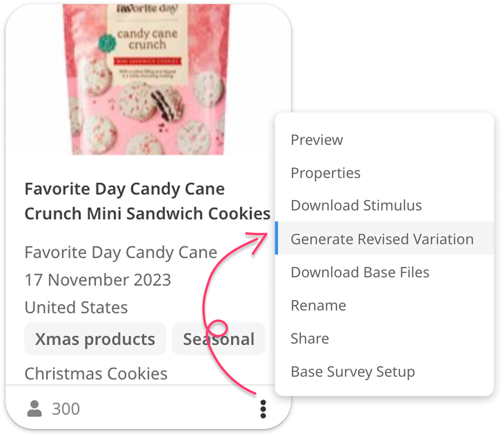Click the Christmas Cookies label
Viewport: 504px width, 436px height.
[x=96, y=374]
